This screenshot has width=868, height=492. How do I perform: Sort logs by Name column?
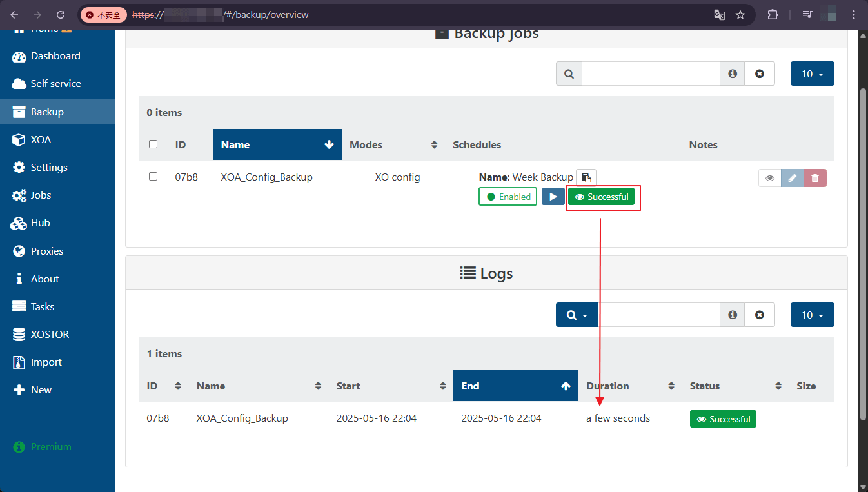[259, 386]
